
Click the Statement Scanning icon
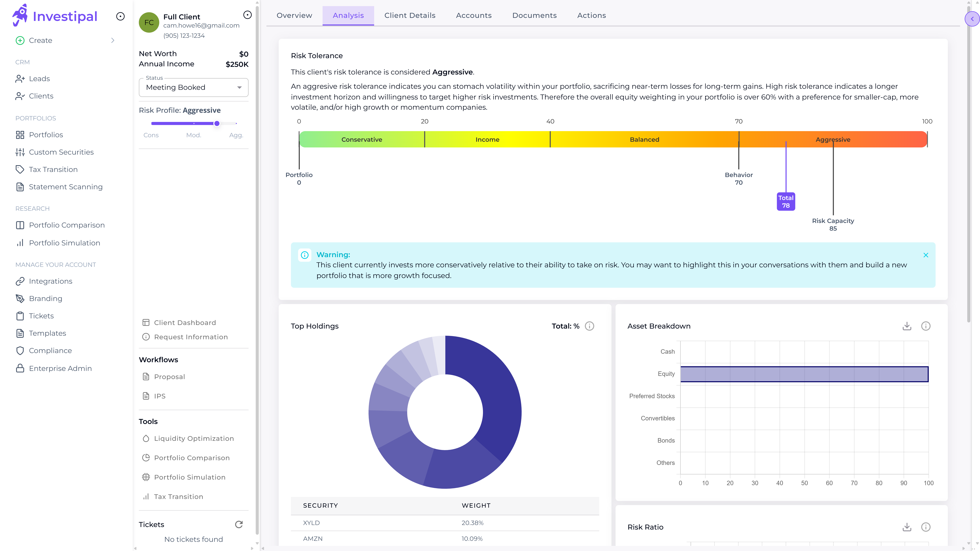(x=20, y=187)
